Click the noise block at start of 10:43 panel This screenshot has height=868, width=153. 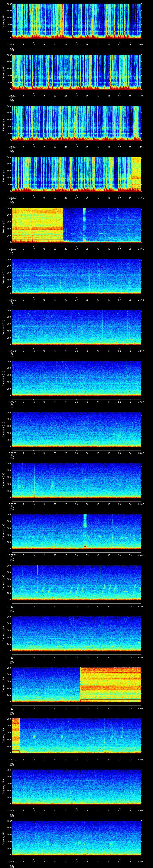tap(16, 735)
